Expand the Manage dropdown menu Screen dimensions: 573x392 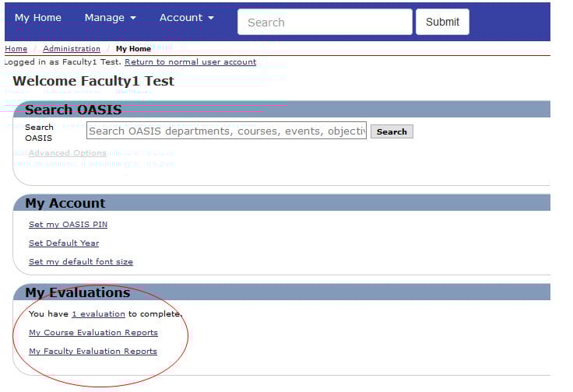(110, 18)
